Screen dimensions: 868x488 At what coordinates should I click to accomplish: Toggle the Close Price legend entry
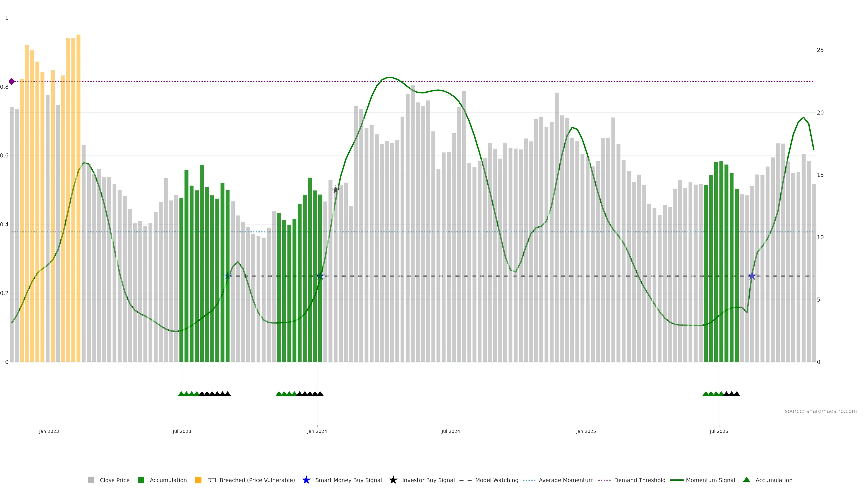[114, 480]
